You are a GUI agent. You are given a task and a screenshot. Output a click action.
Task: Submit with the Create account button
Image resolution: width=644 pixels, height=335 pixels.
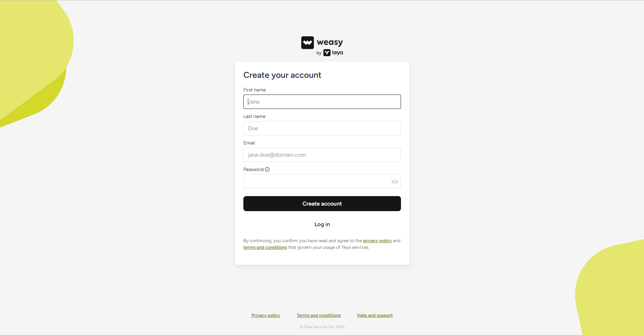coord(322,204)
